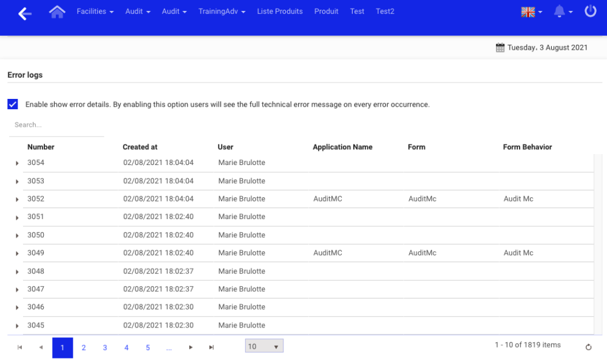Go to page 2

pyautogui.click(x=84, y=348)
